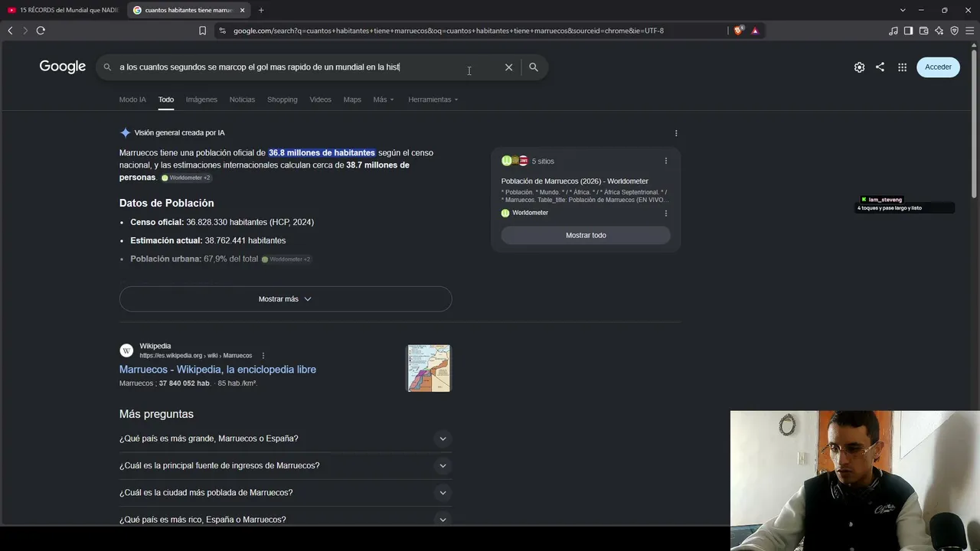The width and height of the screenshot is (980, 551).
Task: Expand '¿Qué país es más grande' question
Action: click(x=286, y=439)
